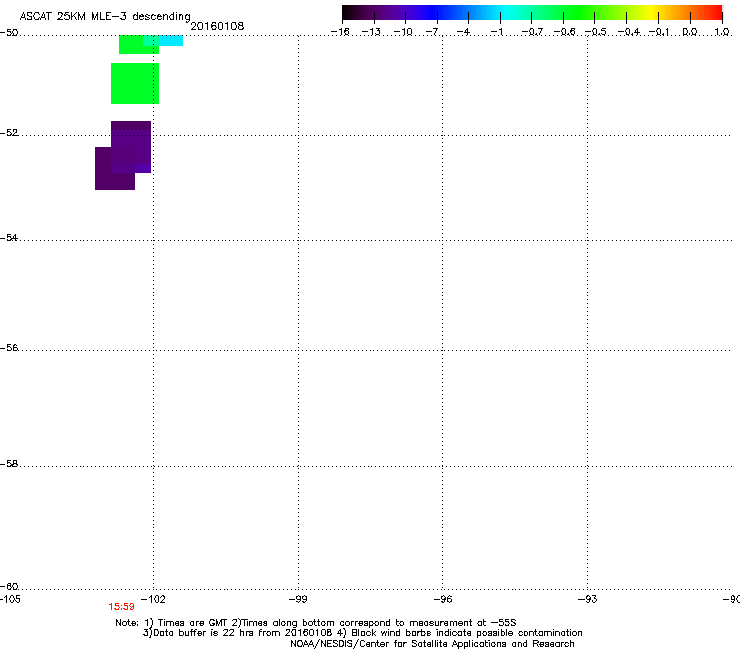The width and height of the screenshot is (740, 650).
Task: Click the longitude axis label '-105'
Action: click(x=10, y=599)
